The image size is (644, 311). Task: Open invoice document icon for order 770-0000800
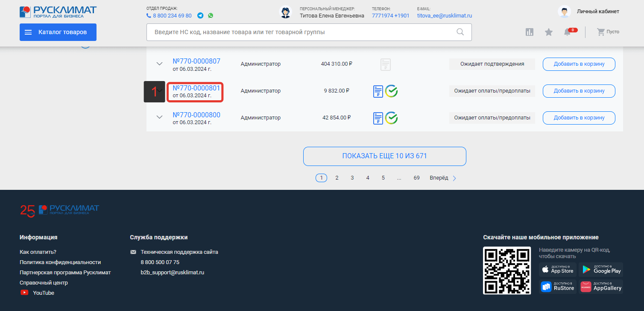(x=378, y=118)
